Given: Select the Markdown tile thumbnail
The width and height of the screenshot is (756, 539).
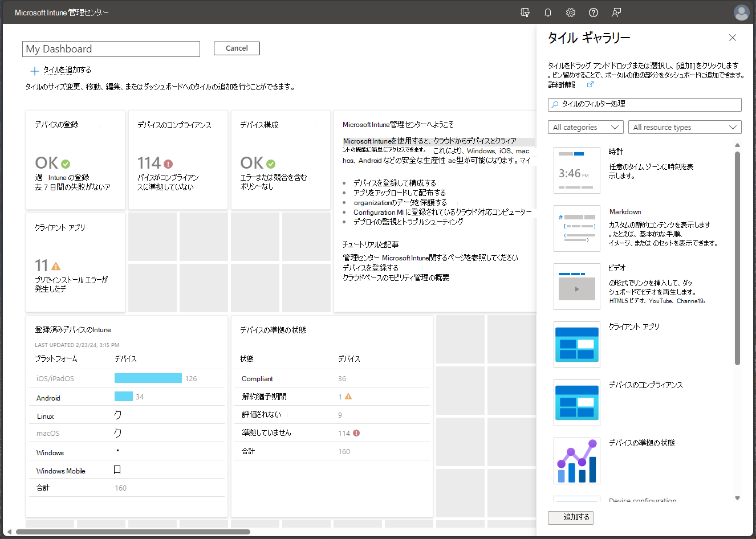Looking at the screenshot, I should point(577,228).
